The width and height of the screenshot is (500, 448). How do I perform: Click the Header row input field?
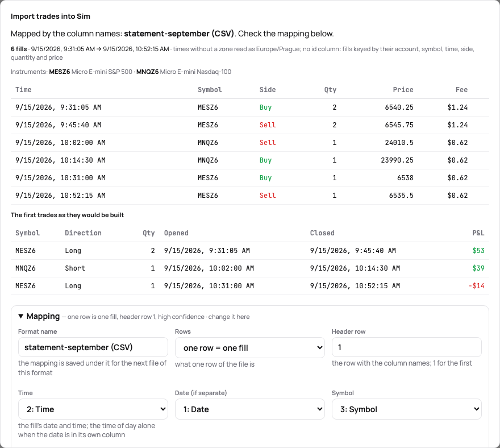point(407,347)
